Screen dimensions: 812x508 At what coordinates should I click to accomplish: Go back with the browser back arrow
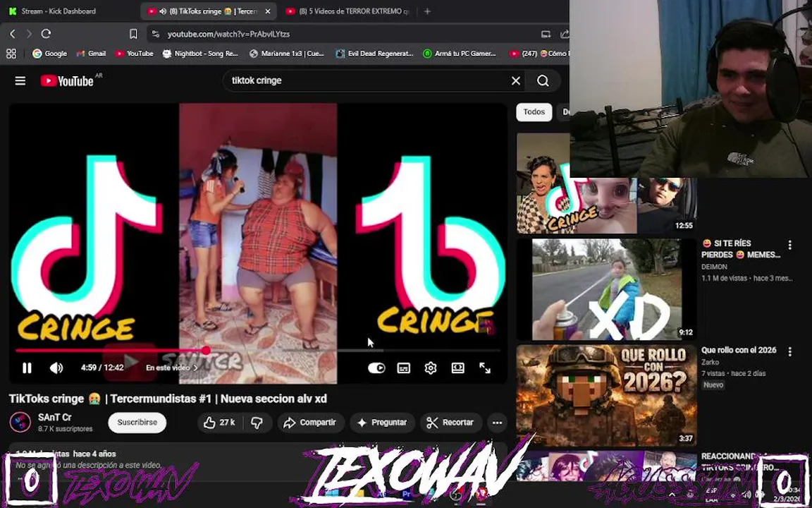[13, 34]
